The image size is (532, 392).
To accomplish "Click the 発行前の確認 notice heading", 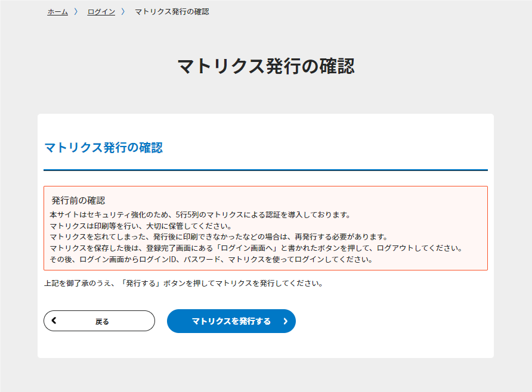I will pyautogui.click(x=78, y=201).
